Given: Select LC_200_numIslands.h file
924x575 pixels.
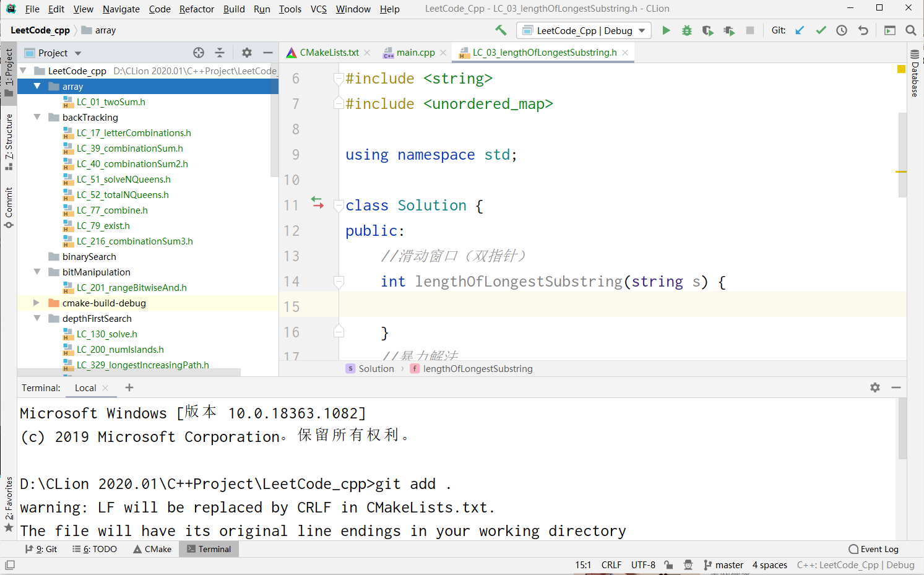Looking at the screenshot, I should 120,349.
